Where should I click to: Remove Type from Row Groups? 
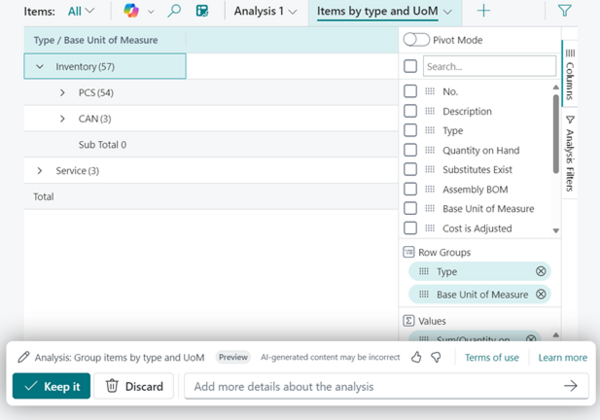541,271
